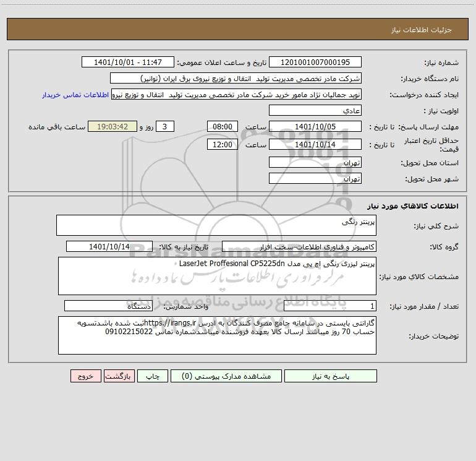Click the label 'استان محل تحویل:'

[x=430, y=163]
